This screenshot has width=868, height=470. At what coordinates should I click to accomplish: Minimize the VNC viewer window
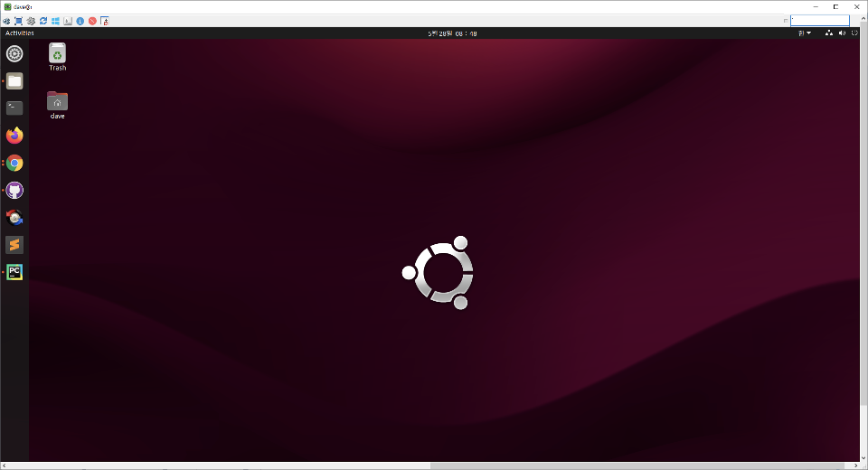pos(816,6)
